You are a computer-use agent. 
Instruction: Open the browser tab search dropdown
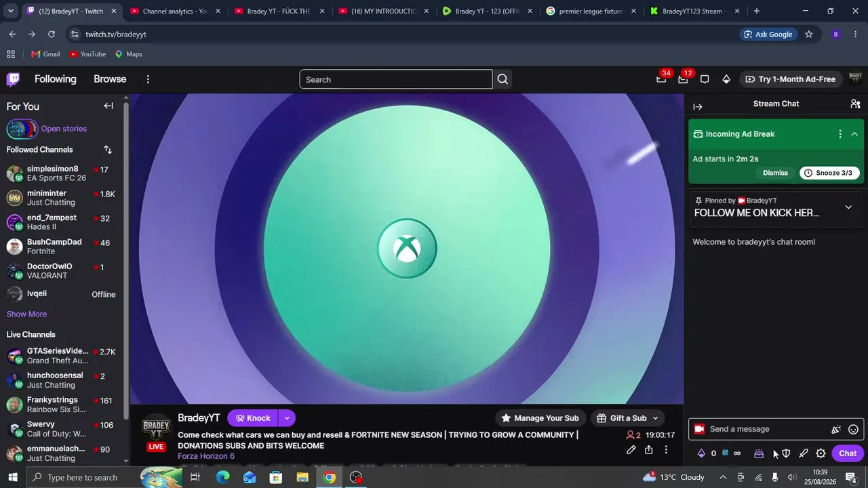click(x=10, y=11)
